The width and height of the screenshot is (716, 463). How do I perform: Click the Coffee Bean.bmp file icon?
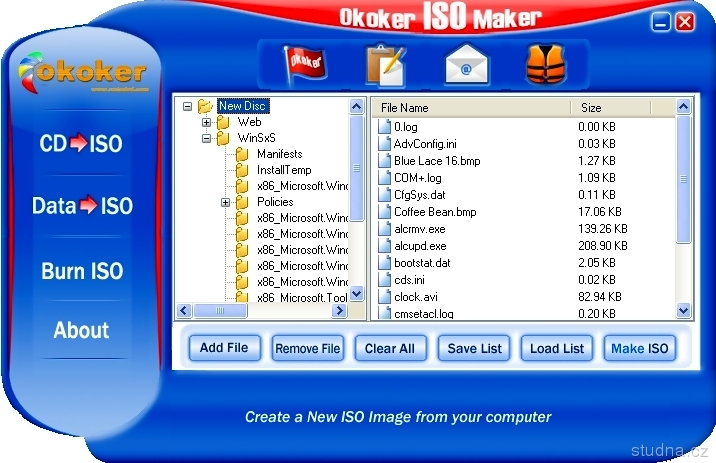tap(384, 212)
